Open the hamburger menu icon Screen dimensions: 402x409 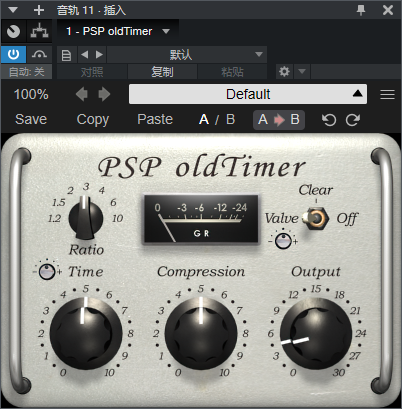tap(387, 94)
